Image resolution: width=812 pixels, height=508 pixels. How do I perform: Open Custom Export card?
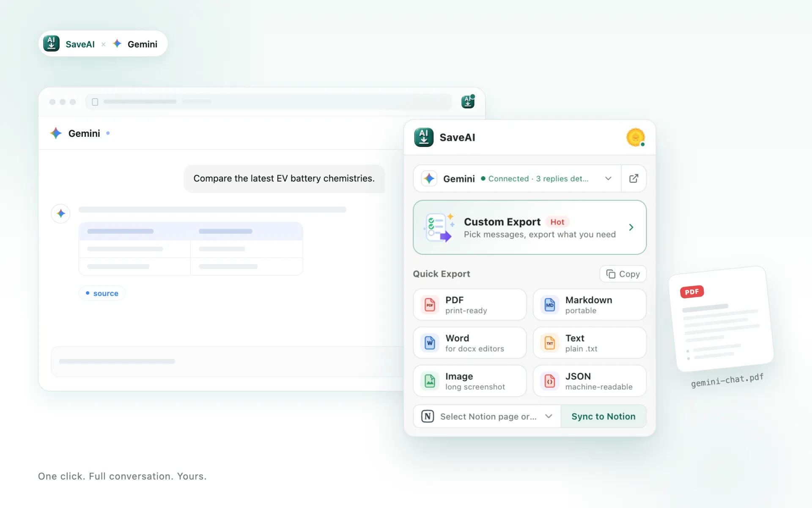(529, 227)
